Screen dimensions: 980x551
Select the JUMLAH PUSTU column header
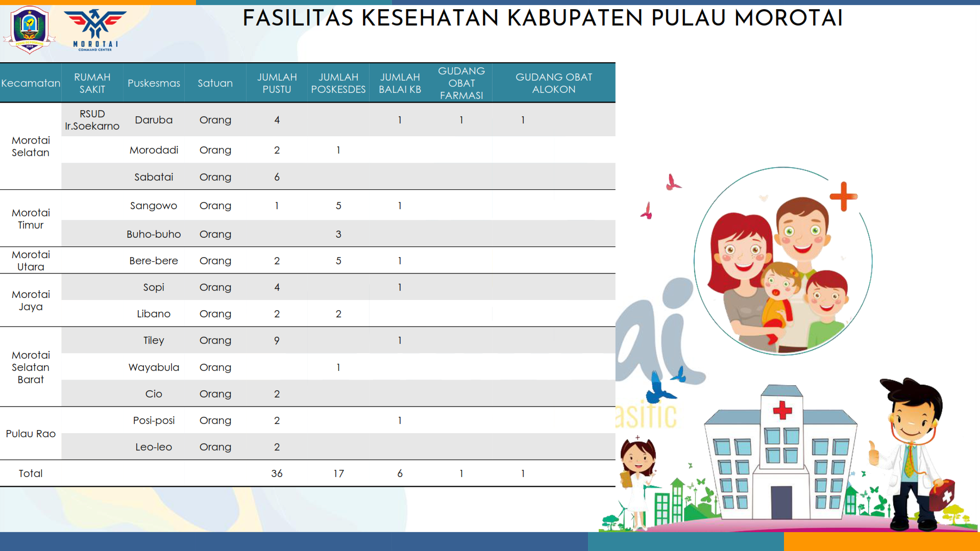click(277, 83)
